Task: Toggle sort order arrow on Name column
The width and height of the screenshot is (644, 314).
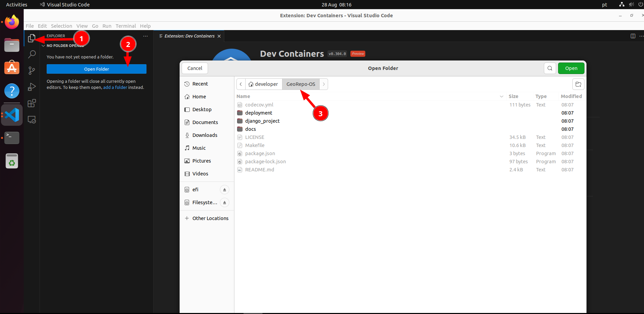Action: (x=502, y=96)
